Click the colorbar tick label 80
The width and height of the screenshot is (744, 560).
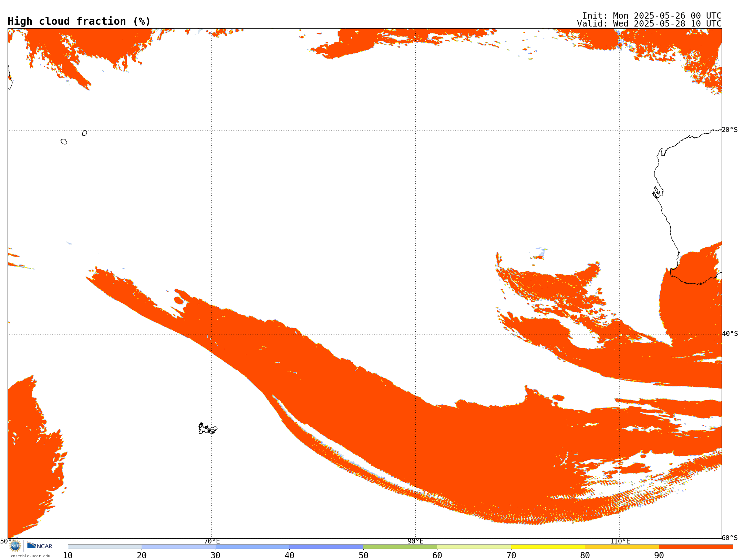pos(585,555)
